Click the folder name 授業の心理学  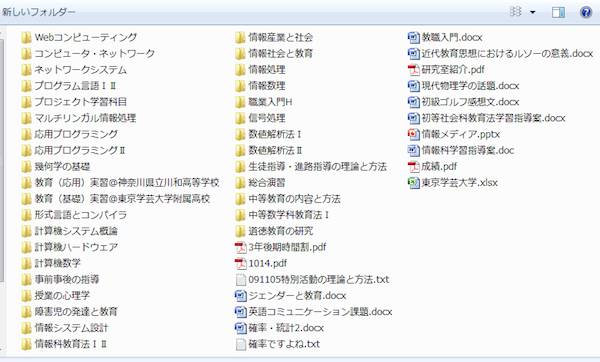point(62,295)
